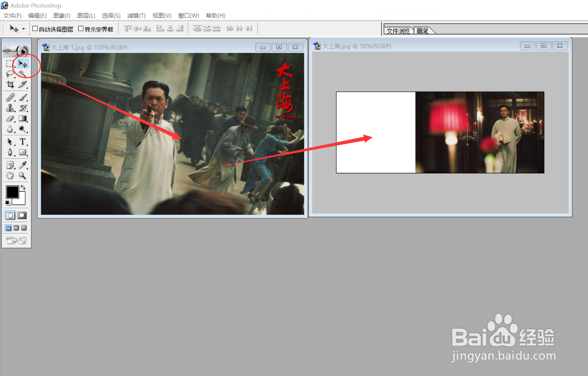This screenshot has height=376, width=588.
Task: Click the Distribute Top Edges icon
Action: (x=197, y=29)
